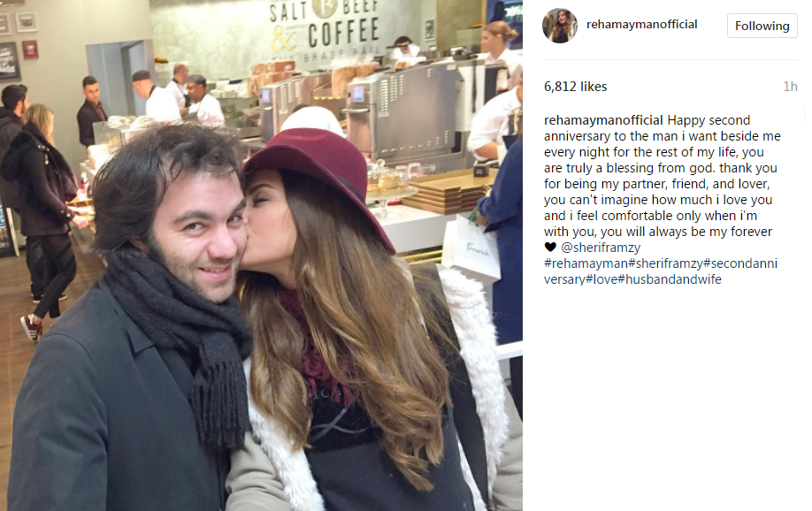Click the rehamaymanofficial username in the caption
Image resolution: width=812 pixels, height=511 pixels.
(x=603, y=120)
